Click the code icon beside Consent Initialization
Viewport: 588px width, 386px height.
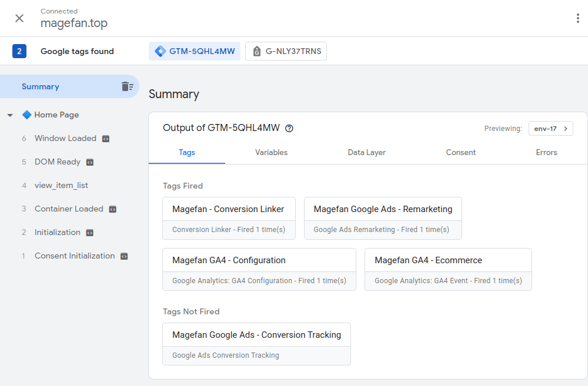point(124,256)
